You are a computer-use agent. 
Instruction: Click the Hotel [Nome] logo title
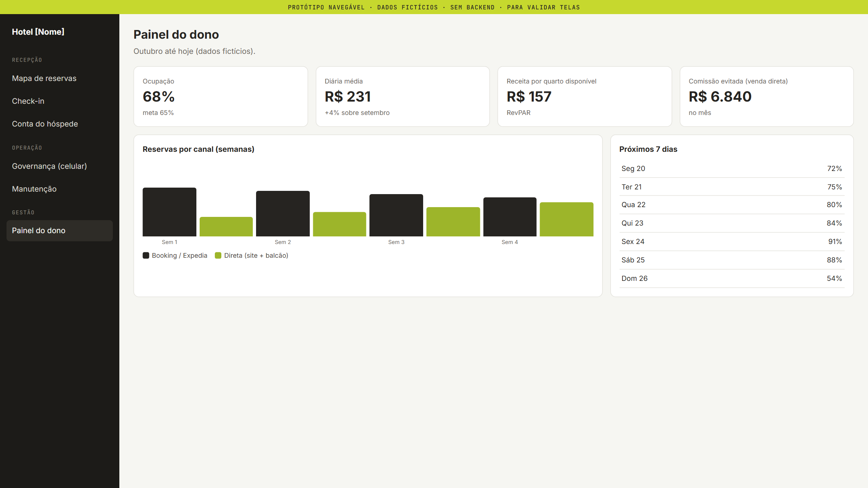(38, 32)
